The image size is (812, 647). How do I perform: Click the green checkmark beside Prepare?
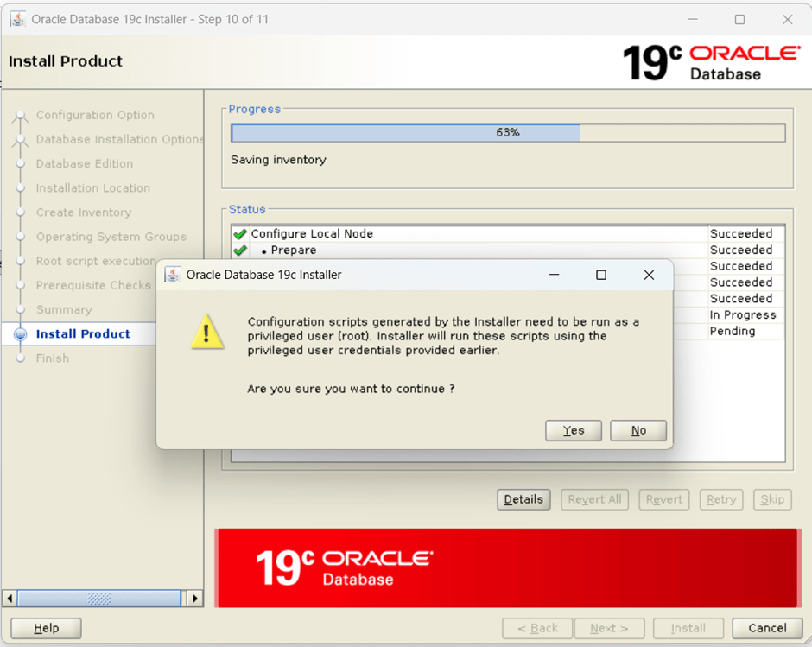coord(240,251)
